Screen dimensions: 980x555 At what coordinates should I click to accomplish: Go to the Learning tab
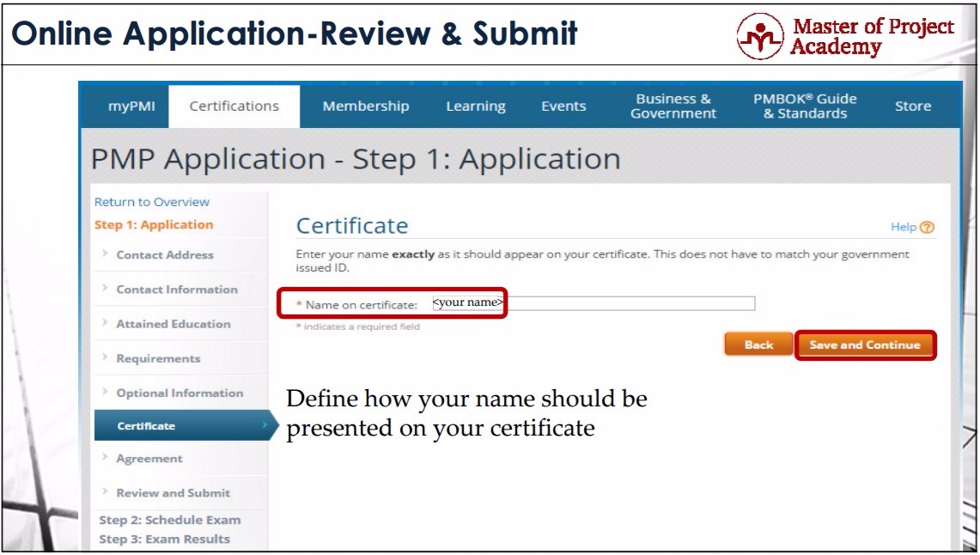(476, 107)
